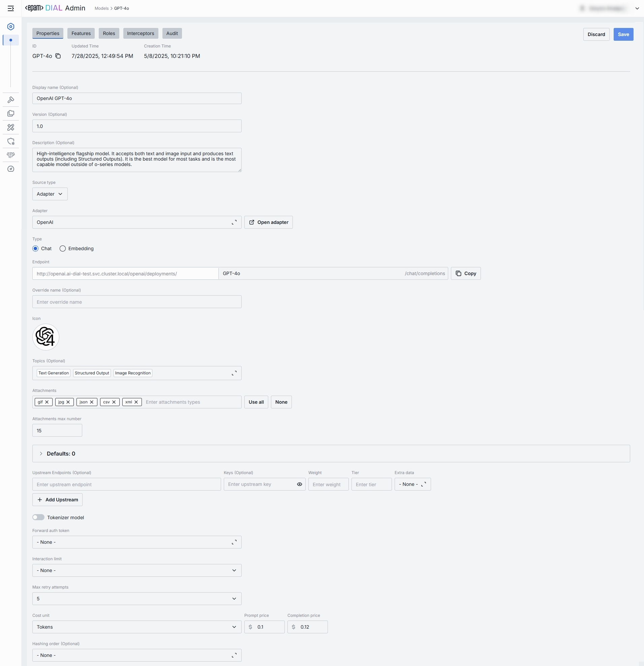Show upstream key with eye icon

coord(299,484)
